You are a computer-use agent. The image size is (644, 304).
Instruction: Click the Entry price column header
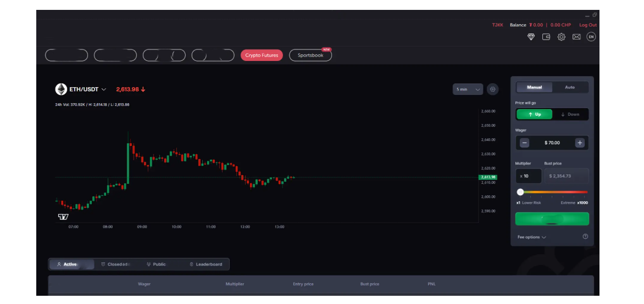click(x=303, y=284)
